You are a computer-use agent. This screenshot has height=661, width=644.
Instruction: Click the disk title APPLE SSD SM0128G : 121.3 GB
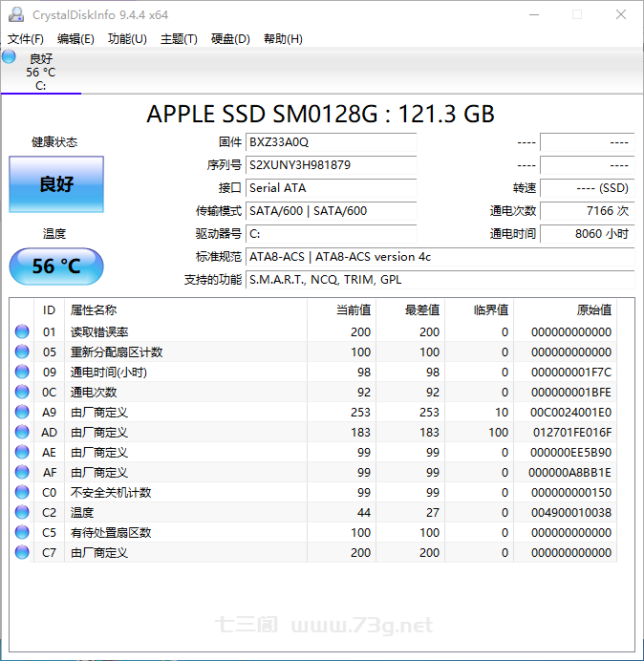point(320,114)
